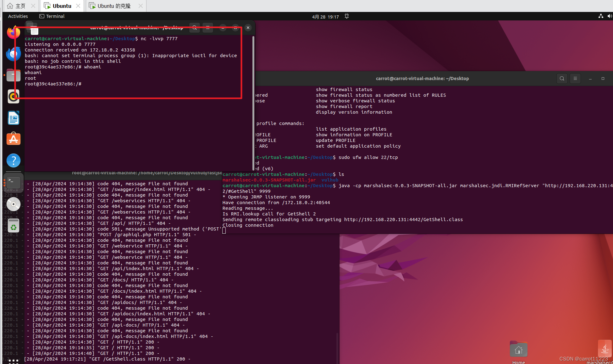This screenshot has width=613, height=364.
Task: Open network status icon in top bar
Action: (601, 16)
